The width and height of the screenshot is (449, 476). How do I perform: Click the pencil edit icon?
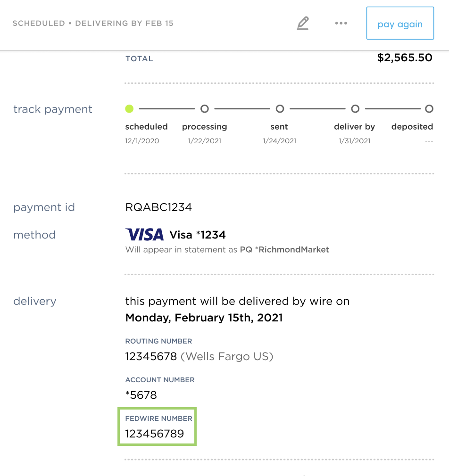click(303, 23)
